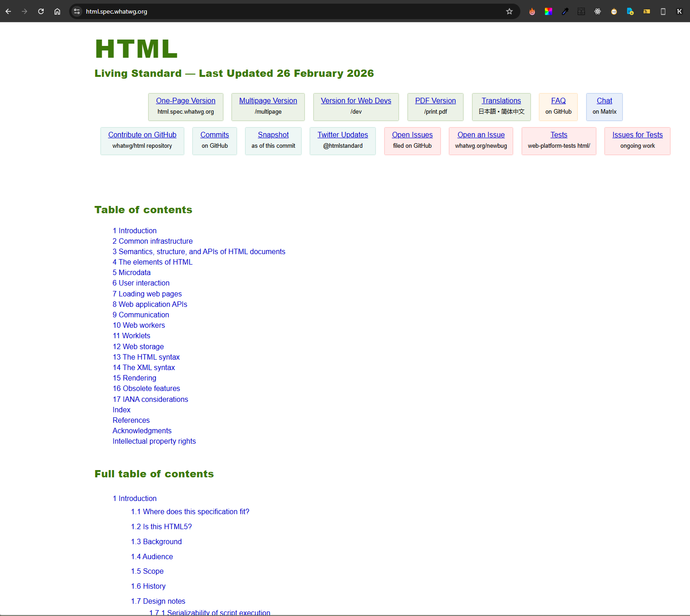
Task: Open the Translations link
Action: coord(501,100)
